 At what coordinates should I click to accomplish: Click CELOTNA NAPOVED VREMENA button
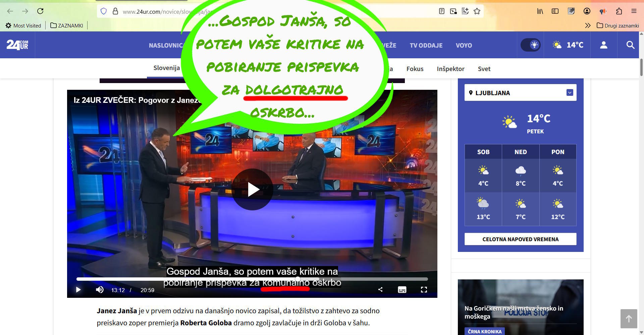pyautogui.click(x=520, y=239)
